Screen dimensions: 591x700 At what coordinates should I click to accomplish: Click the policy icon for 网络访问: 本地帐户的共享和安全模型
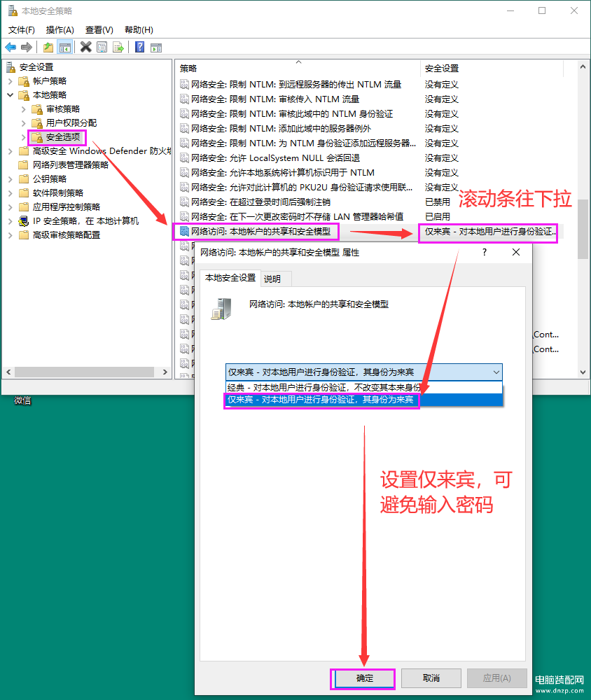(x=184, y=231)
